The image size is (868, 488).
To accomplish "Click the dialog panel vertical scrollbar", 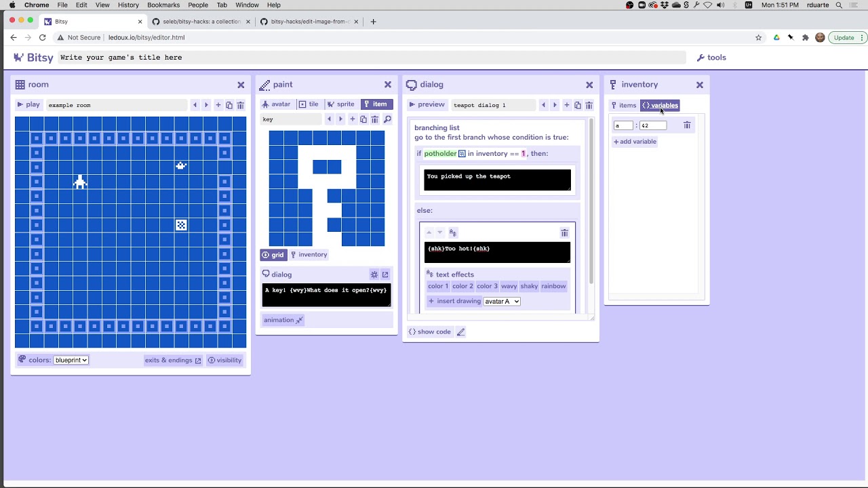I will point(591,201).
